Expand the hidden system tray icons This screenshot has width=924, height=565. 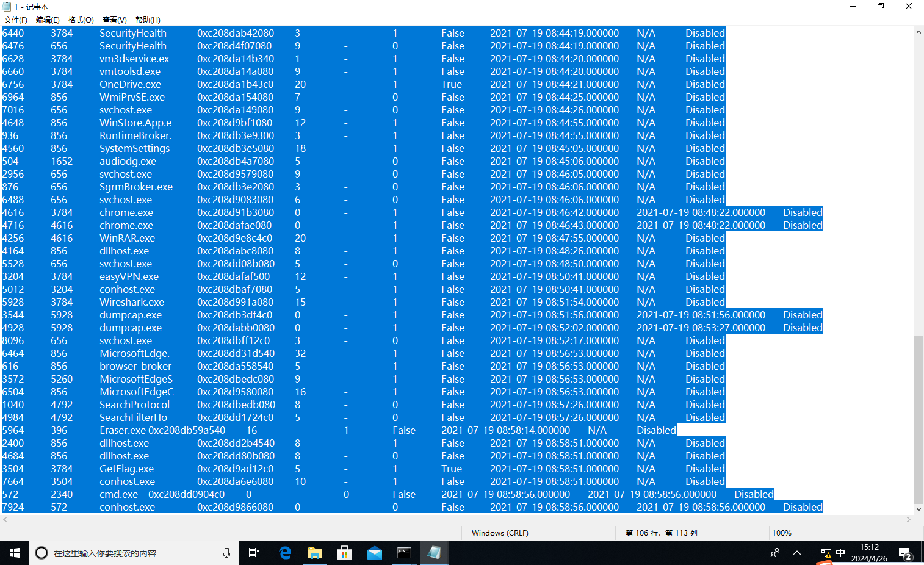797,553
